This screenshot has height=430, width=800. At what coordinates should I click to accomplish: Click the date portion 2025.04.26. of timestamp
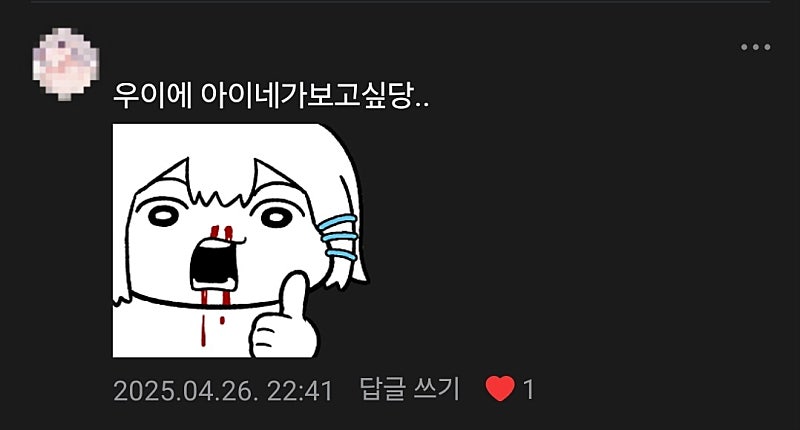[x=183, y=391]
